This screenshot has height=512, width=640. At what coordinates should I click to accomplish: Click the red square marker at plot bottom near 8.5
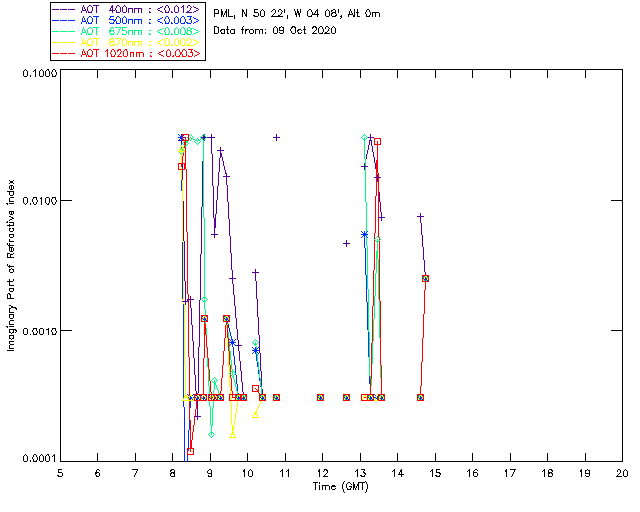tap(190, 451)
